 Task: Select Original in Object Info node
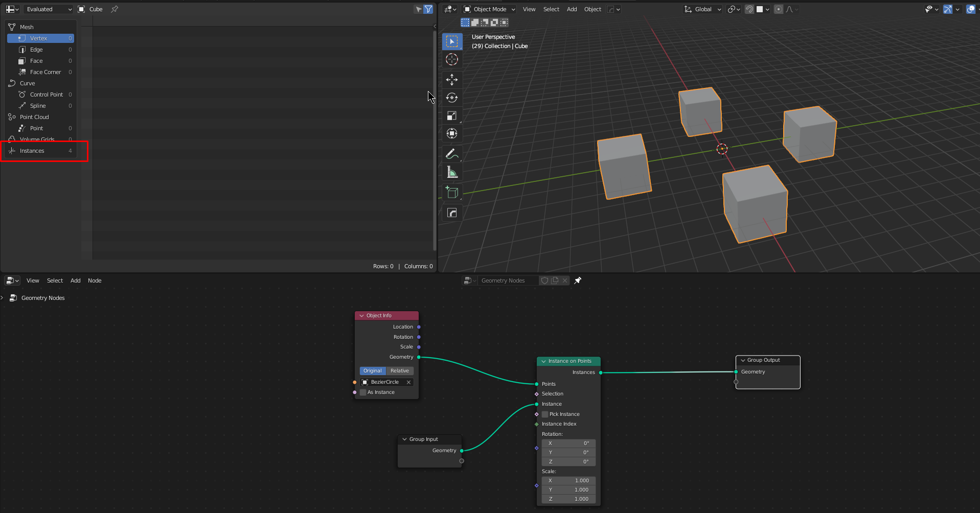pos(373,371)
